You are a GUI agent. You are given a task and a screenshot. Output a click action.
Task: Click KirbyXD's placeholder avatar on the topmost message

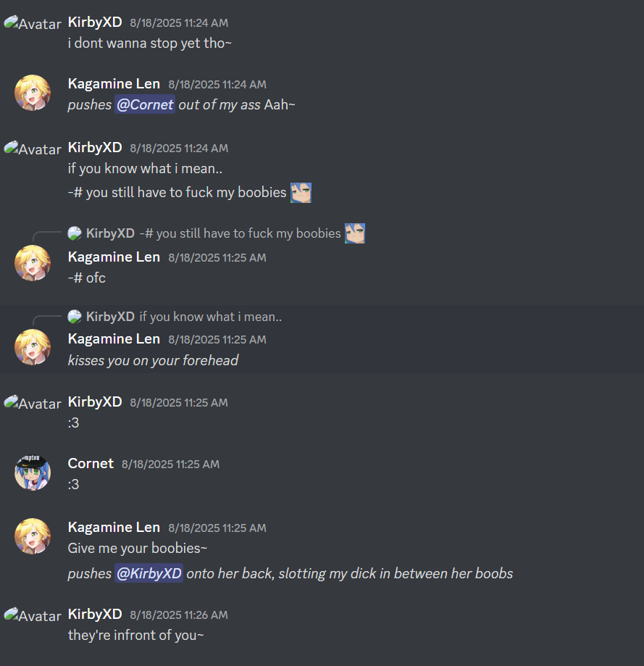(33, 23)
